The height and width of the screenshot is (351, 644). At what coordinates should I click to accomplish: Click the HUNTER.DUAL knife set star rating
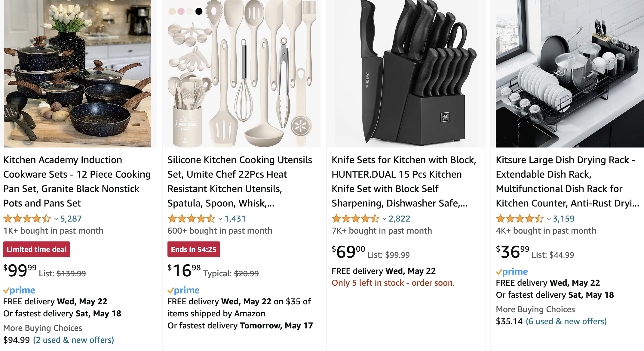(x=355, y=219)
